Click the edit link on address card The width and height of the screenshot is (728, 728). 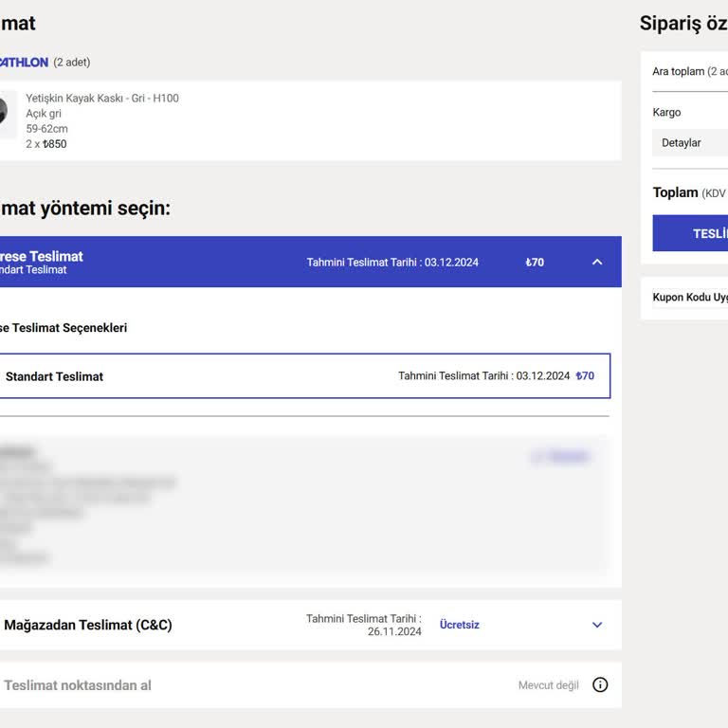[x=560, y=457]
